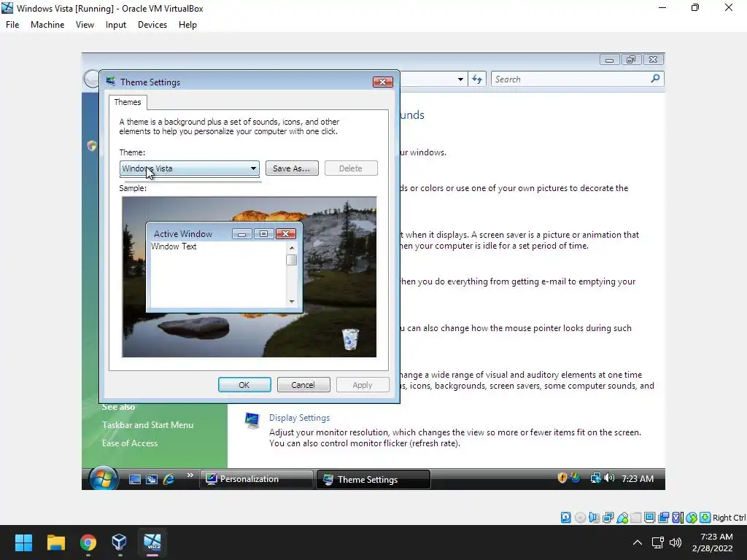The image size is (747, 560).
Task: Click the Windows Start button on host taskbar
Action: pyautogui.click(x=23, y=542)
